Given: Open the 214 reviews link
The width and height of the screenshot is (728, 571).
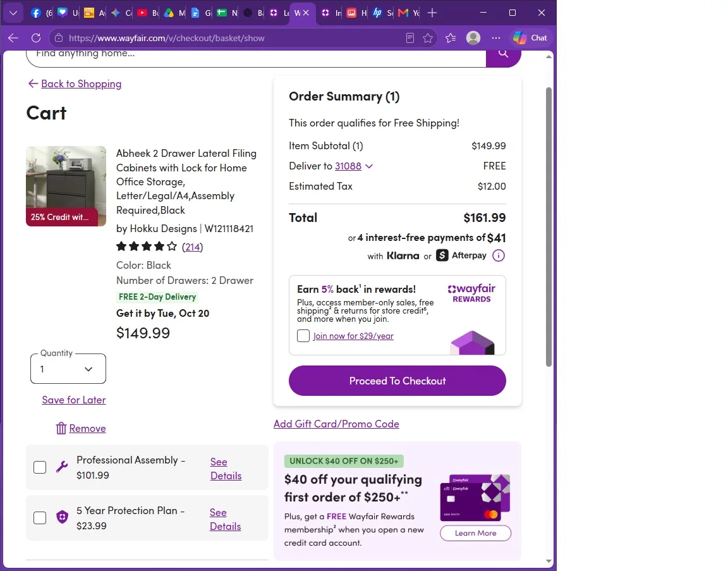Looking at the screenshot, I should coord(193,247).
